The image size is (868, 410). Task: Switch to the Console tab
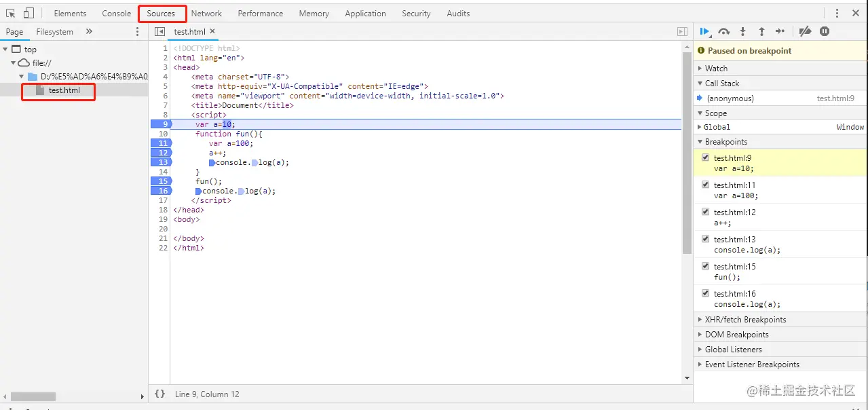(x=117, y=14)
